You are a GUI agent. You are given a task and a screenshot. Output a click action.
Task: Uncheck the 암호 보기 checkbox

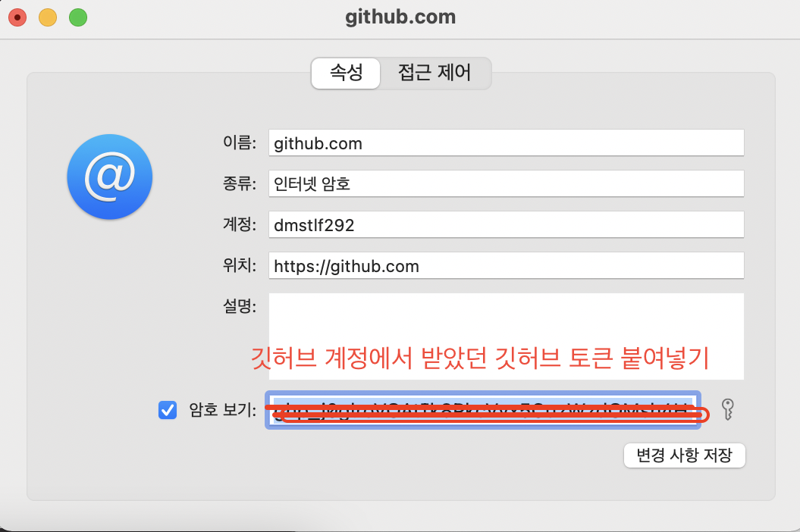point(168,409)
